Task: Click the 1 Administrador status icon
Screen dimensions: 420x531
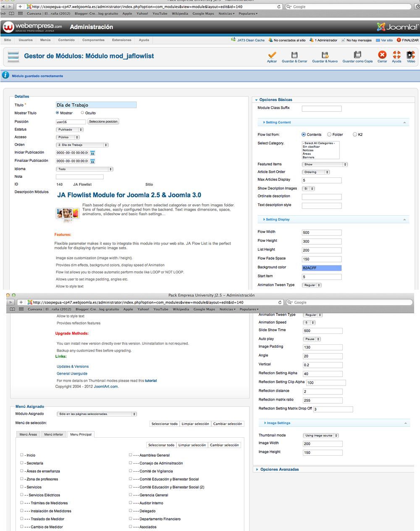Action: pos(312,40)
